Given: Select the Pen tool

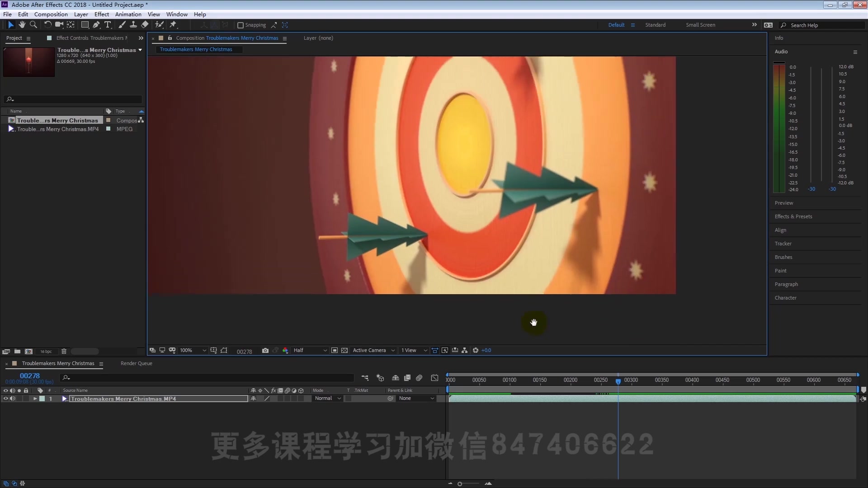Looking at the screenshot, I should point(96,25).
